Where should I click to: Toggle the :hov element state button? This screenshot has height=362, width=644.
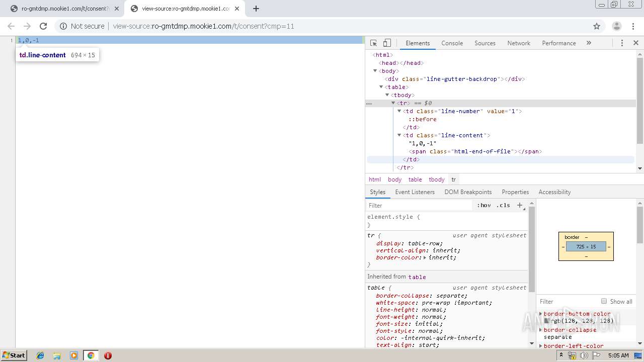click(484, 205)
